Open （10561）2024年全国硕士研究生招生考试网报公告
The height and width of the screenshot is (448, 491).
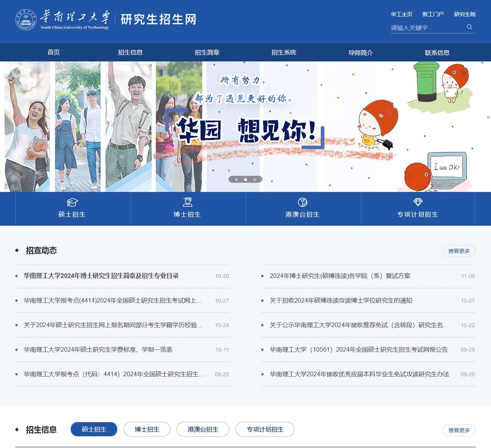(x=359, y=349)
